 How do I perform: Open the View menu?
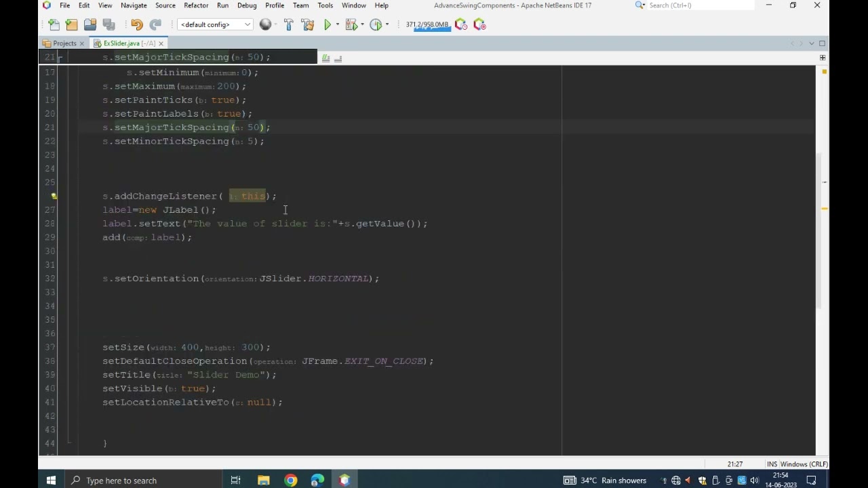(105, 5)
